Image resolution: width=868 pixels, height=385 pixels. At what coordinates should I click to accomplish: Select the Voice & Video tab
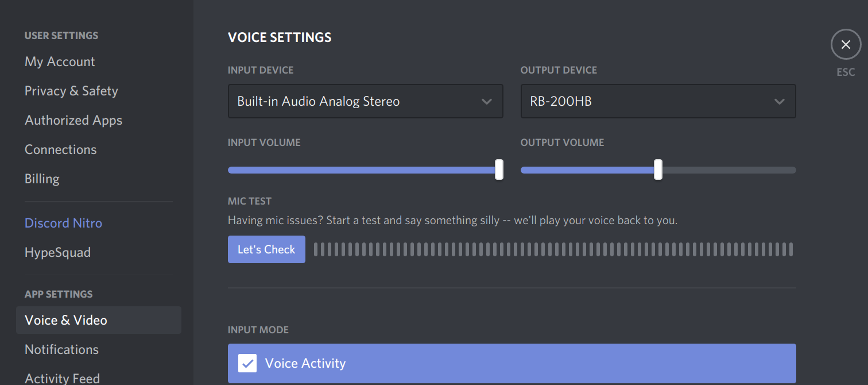[66, 320]
